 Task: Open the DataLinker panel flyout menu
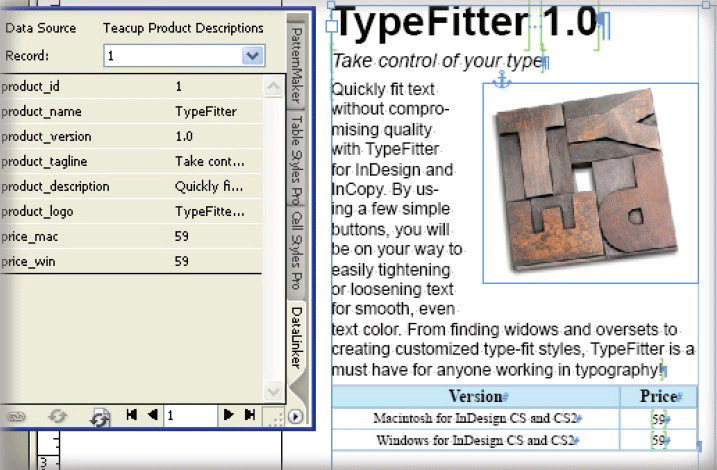(x=295, y=417)
